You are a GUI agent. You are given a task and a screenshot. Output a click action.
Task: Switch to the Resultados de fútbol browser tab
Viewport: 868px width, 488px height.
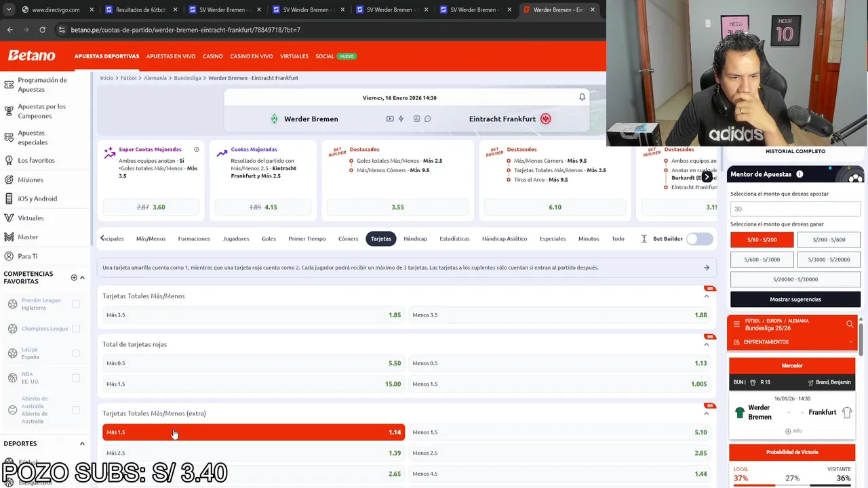[140, 9]
